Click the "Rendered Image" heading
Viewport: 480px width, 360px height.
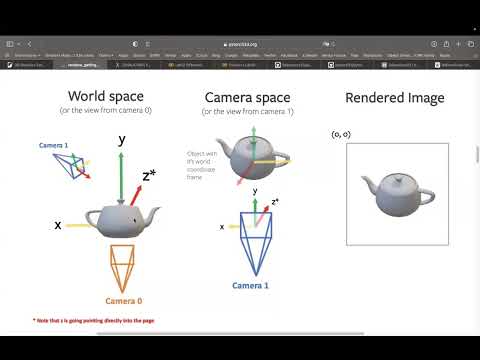pos(395,98)
